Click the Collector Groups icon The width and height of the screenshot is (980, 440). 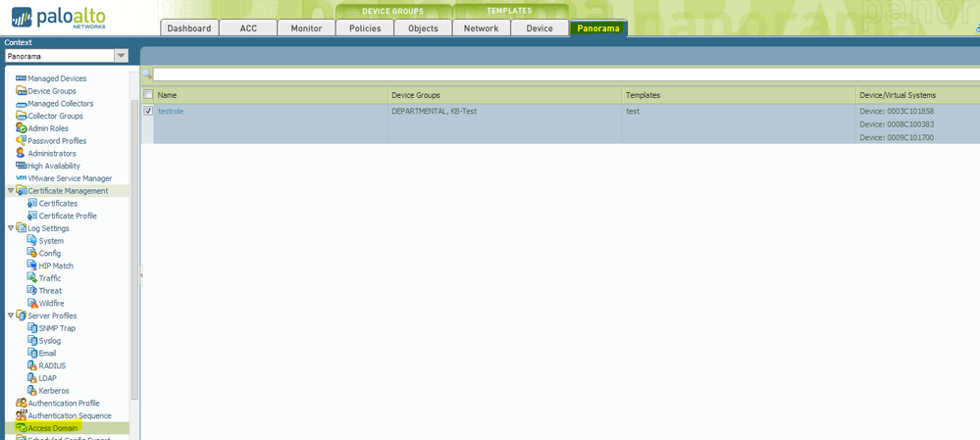[21, 116]
